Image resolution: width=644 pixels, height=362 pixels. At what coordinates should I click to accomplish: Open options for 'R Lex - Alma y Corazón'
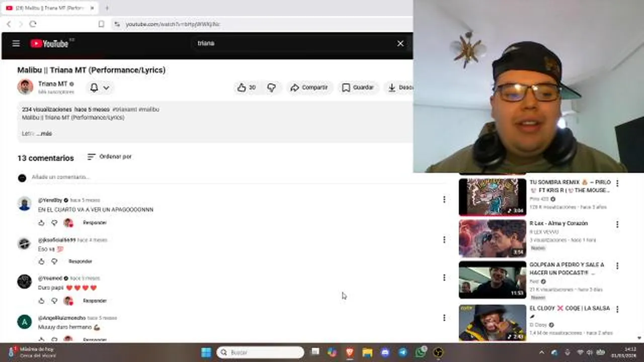pos(617,224)
